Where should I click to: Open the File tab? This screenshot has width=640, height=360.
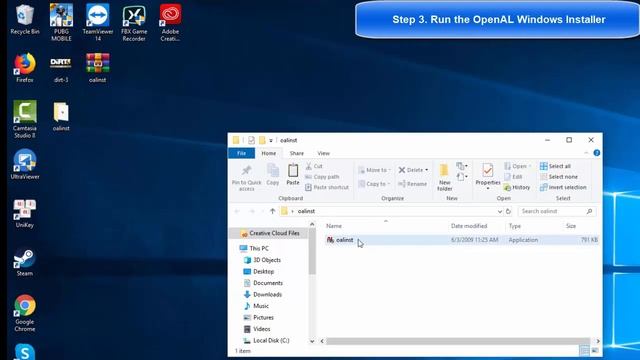pos(241,153)
